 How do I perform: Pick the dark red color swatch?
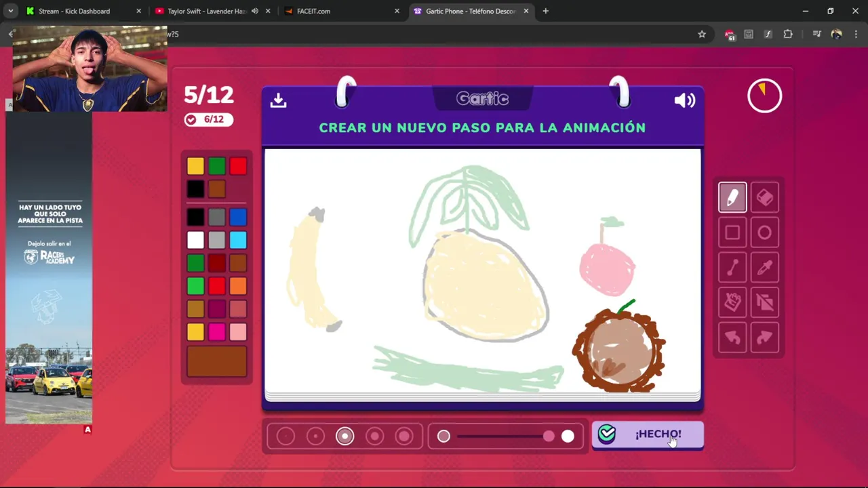click(x=216, y=263)
